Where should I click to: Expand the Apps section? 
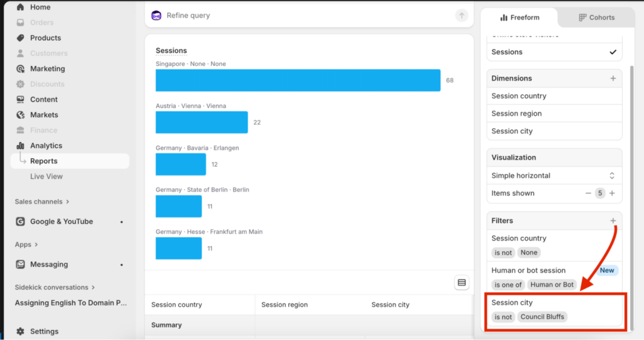pos(26,244)
